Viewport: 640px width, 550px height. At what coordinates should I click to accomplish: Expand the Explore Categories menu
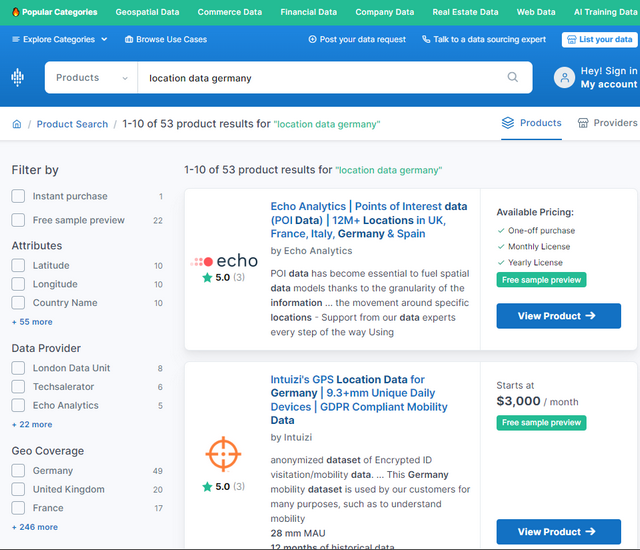60,39
